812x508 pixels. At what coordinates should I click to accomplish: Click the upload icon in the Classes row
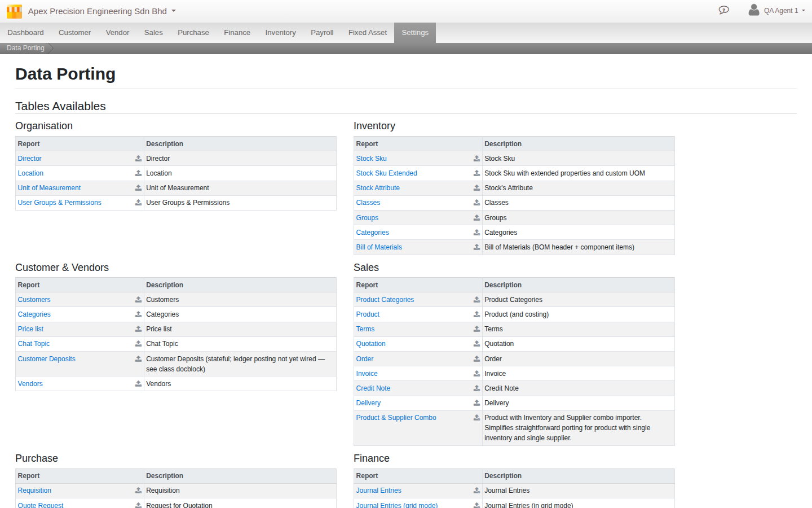[476, 203]
